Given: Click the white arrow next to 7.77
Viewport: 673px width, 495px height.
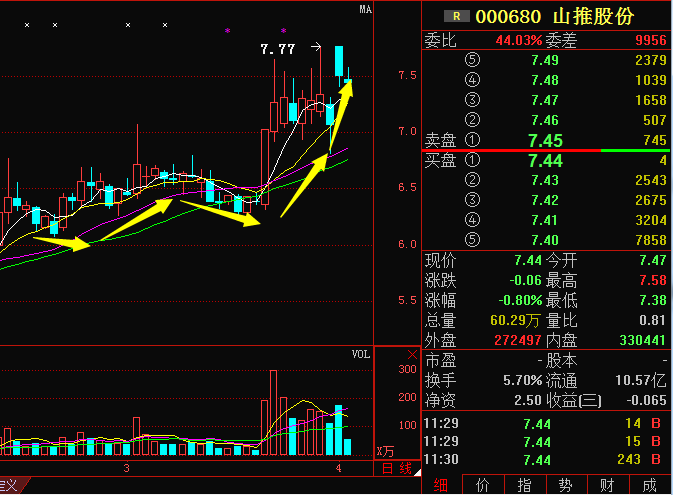Looking at the screenshot, I should pos(315,47).
